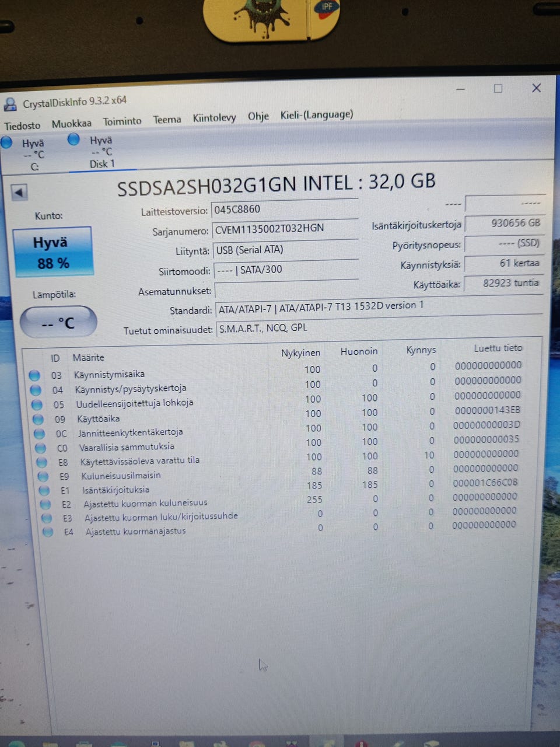Close the CrystalDiskInfo window
Image resolution: width=560 pixels, height=747 pixels.
[x=536, y=88]
